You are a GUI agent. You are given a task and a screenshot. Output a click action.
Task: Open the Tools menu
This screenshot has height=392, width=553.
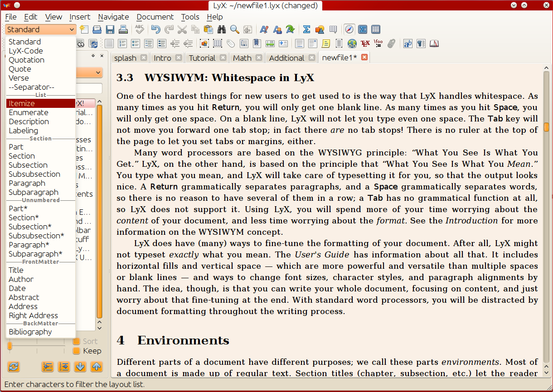click(x=190, y=17)
